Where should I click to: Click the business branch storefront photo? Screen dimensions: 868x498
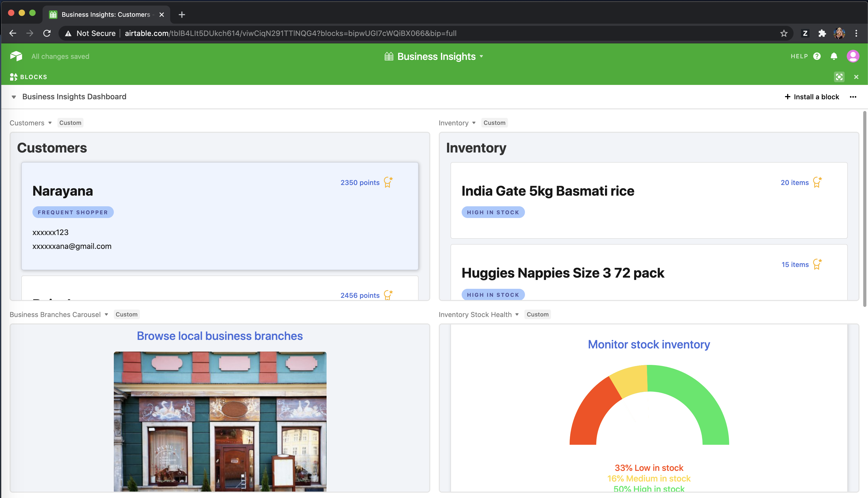click(220, 421)
